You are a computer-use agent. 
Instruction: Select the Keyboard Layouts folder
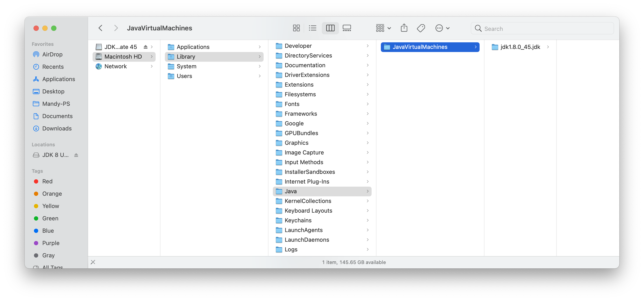pyautogui.click(x=322, y=211)
